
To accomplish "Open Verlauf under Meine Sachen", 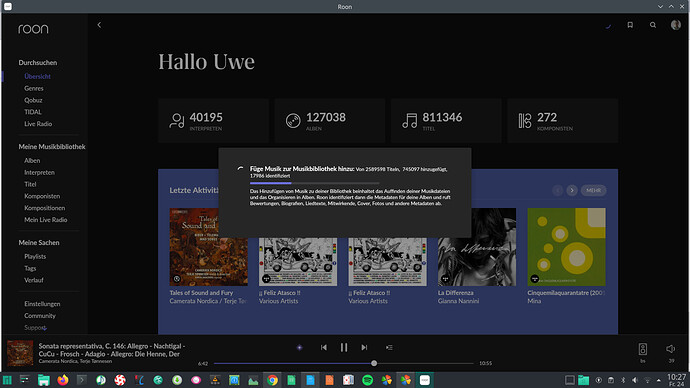I will tap(34, 280).
